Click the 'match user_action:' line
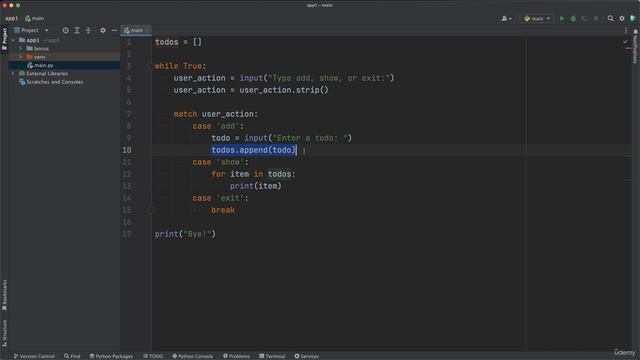Screen dimensions: 640x360 [x=216, y=114]
